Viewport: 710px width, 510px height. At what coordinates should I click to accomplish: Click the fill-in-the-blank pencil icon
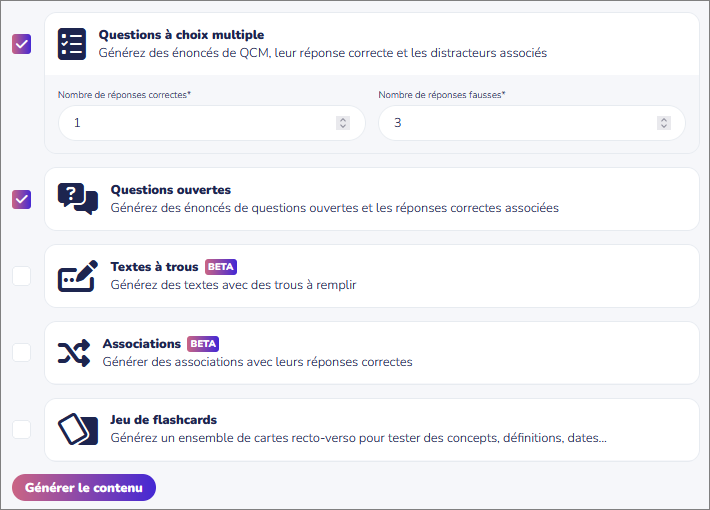click(x=77, y=276)
